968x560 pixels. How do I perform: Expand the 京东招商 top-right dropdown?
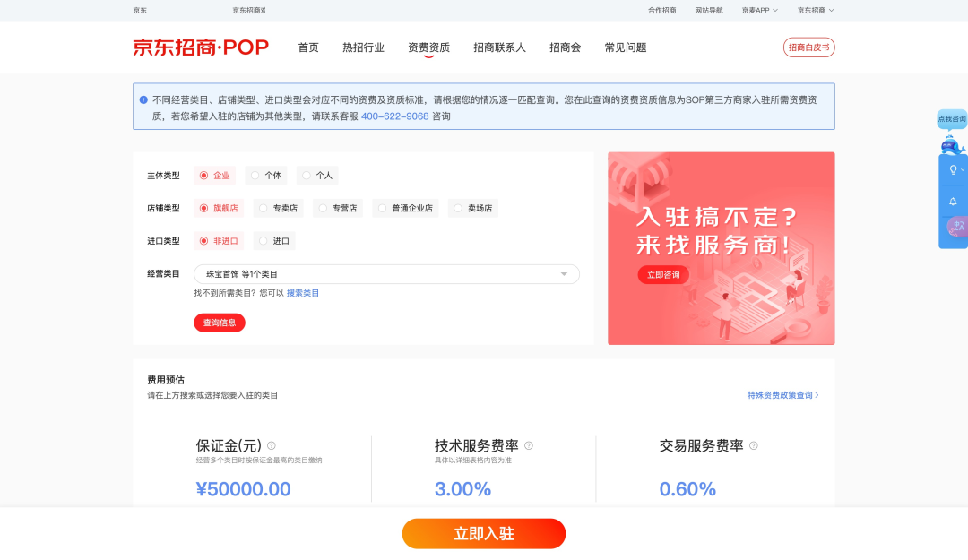pyautogui.click(x=816, y=11)
